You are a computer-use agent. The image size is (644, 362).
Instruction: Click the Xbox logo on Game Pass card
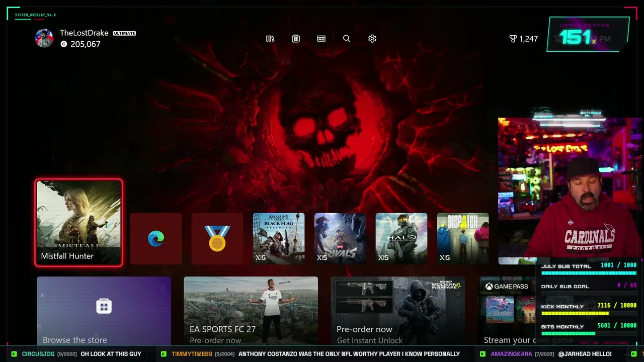(x=489, y=287)
